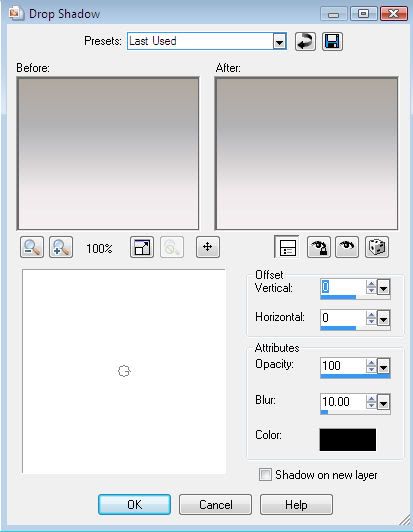Zoom out the preview with the minus magnifier
This screenshot has height=532, width=413.
coord(32,247)
